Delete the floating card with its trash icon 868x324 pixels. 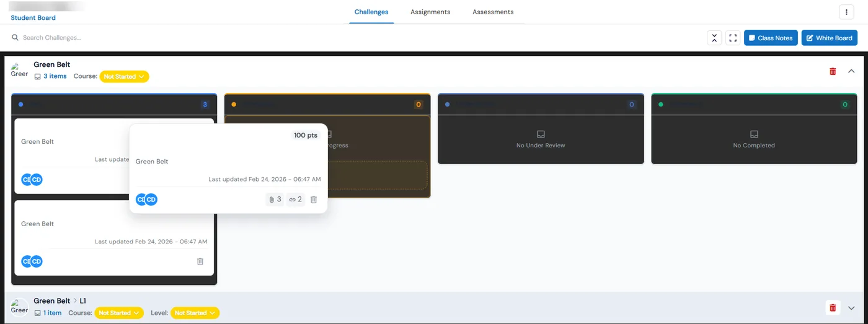(x=314, y=199)
